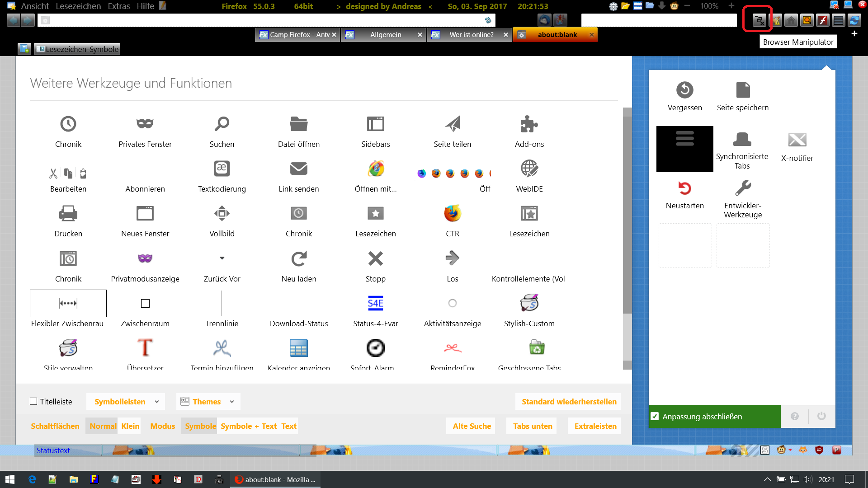Enable the Titelleiste checkbox

pos(33,402)
